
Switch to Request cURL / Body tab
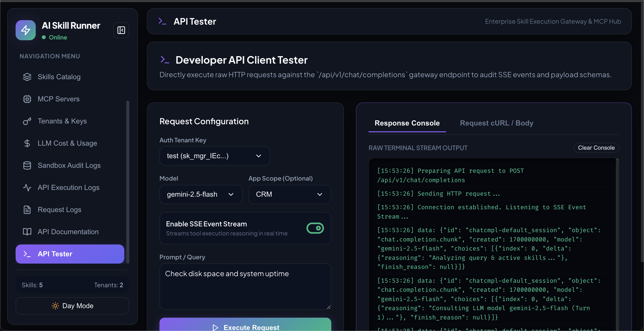click(497, 123)
